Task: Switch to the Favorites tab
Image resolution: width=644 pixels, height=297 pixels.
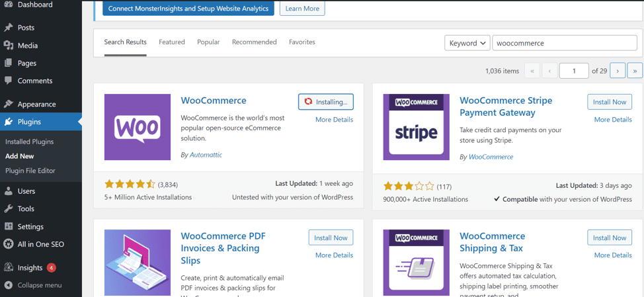Action: coord(302,42)
